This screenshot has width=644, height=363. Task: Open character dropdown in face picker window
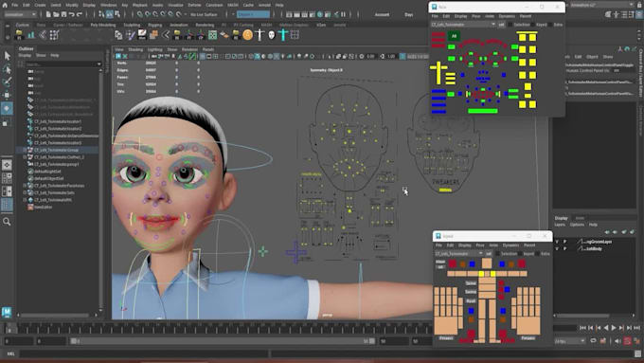(x=463, y=25)
